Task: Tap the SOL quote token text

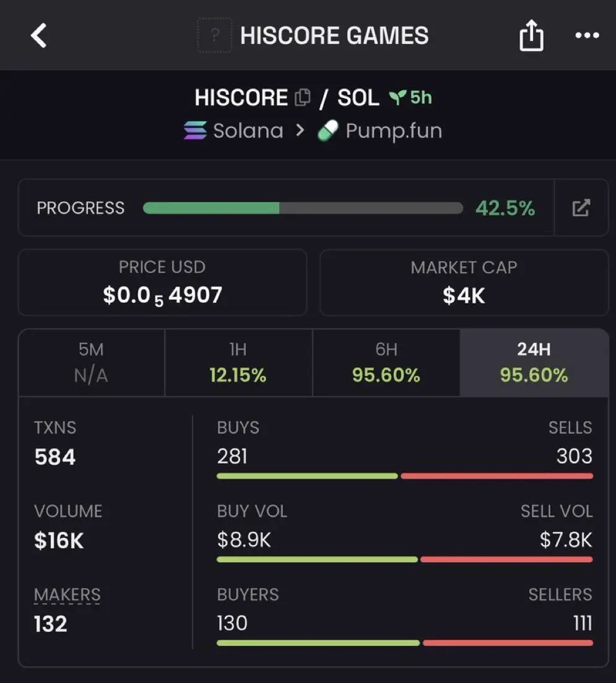Action: point(358,97)
